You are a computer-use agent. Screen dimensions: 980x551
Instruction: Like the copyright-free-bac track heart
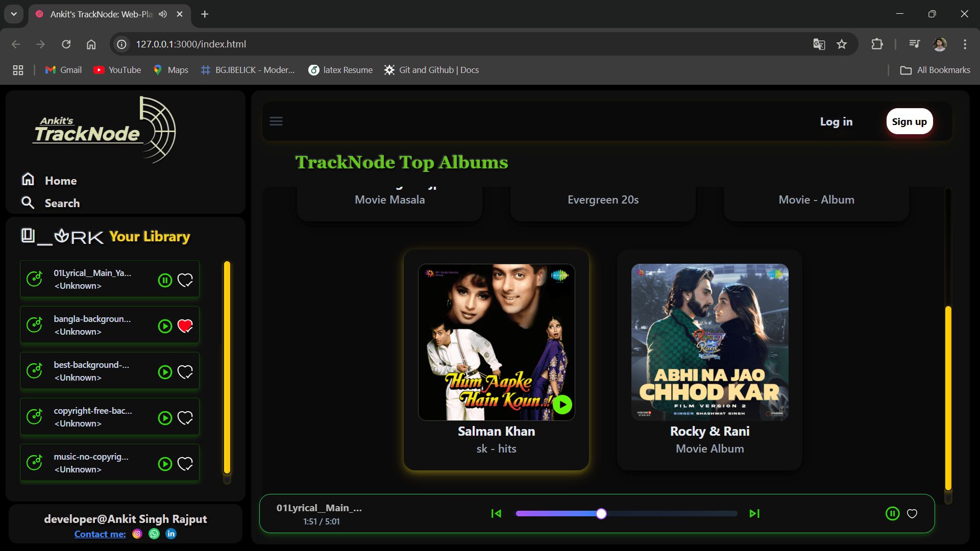185,418
